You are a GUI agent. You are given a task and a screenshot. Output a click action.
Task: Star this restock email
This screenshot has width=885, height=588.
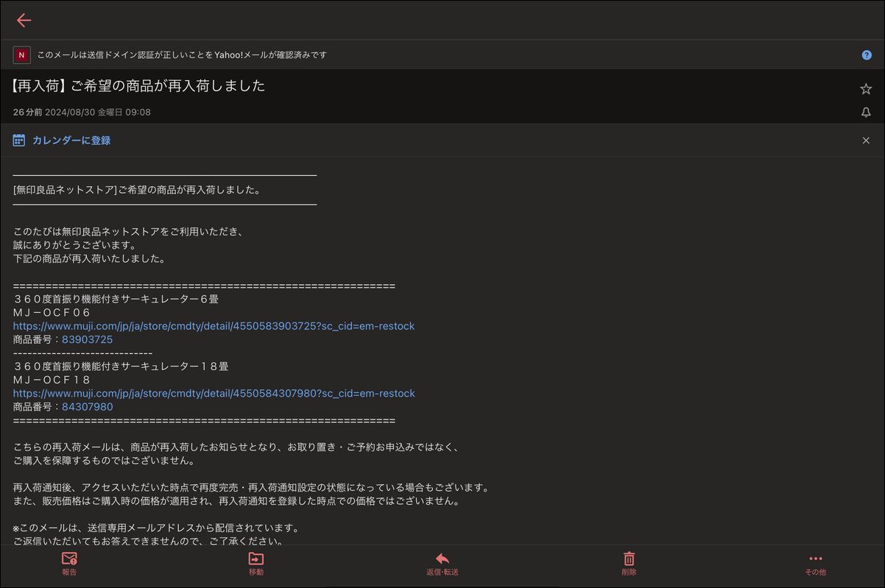coord(866,89)
